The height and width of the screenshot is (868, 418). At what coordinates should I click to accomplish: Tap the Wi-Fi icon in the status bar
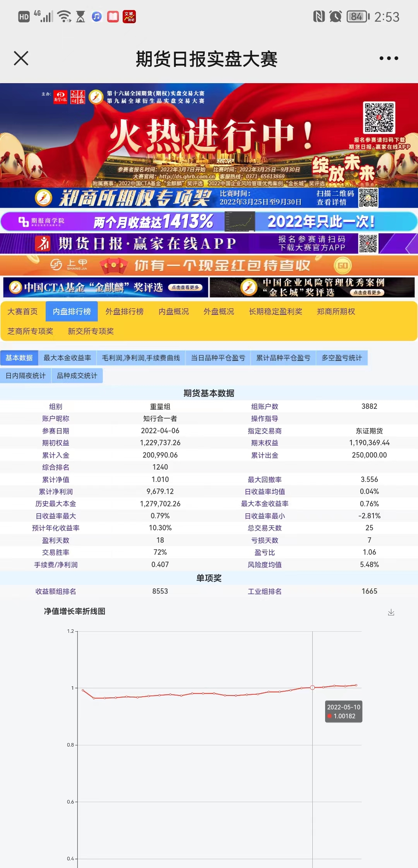tap(64, 17)
